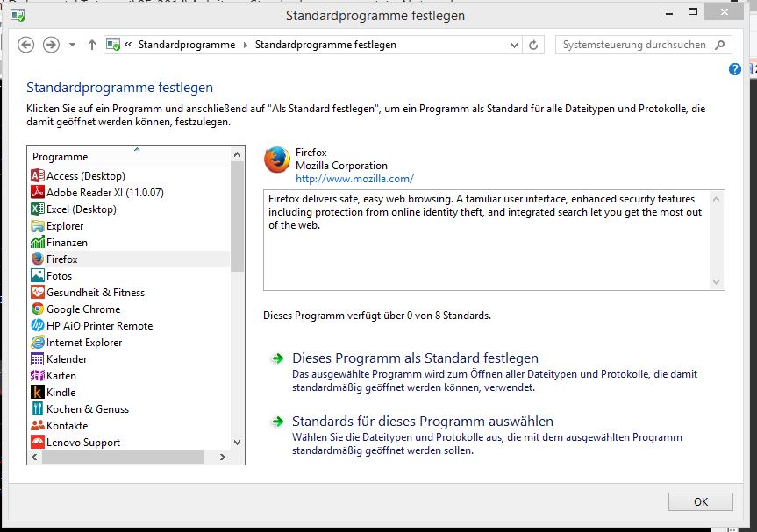Viewport: 757px width, 532px height.
Task: Click the window system icon in title bar
Action: tap(18, 16)
